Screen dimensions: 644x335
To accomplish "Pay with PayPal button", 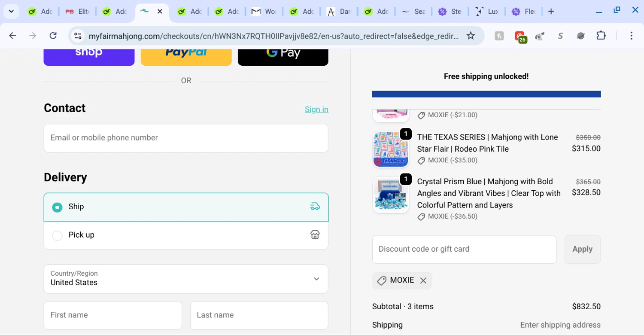I will (186, 57).
